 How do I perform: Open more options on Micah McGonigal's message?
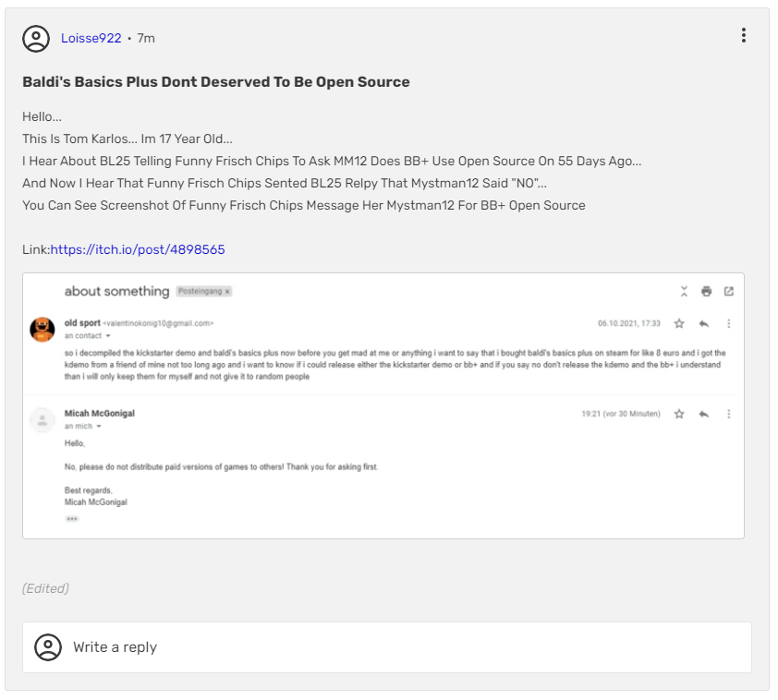[728, 414]
